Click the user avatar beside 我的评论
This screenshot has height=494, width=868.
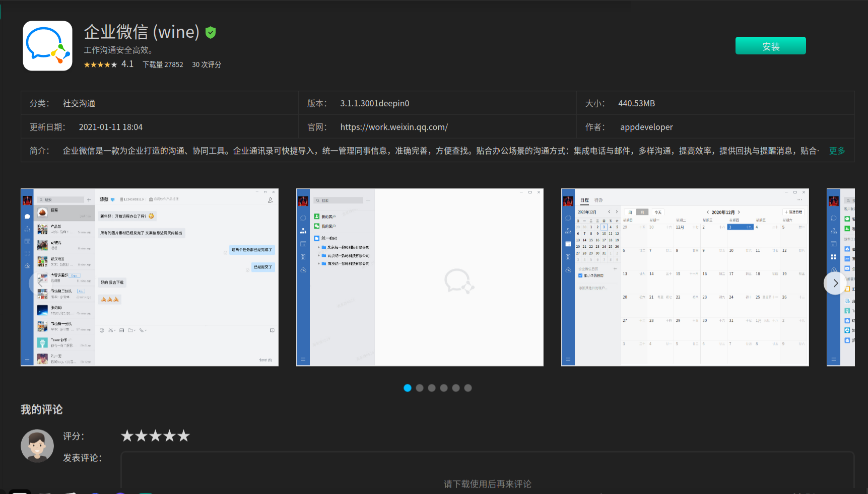37,446
